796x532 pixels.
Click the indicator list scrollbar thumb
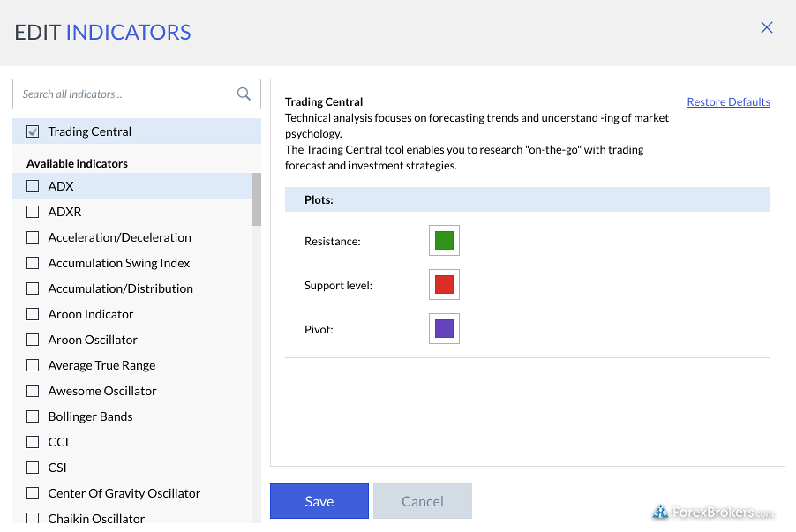(257, 199)
